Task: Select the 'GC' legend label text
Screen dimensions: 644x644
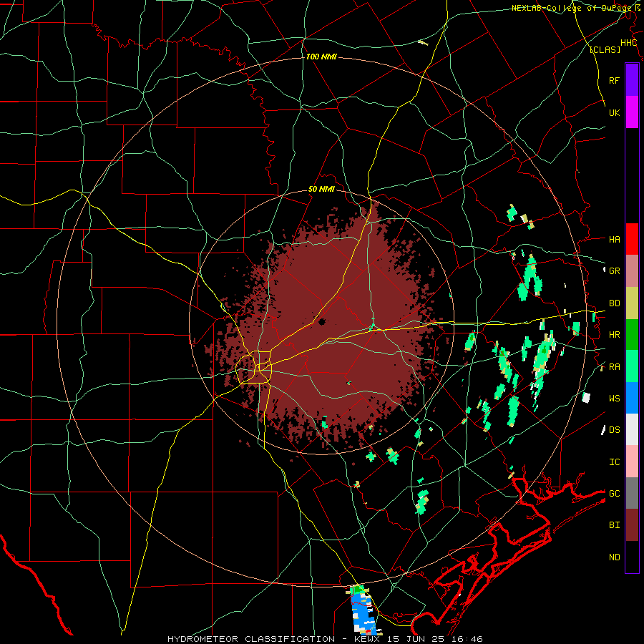Action: point(614,493)
